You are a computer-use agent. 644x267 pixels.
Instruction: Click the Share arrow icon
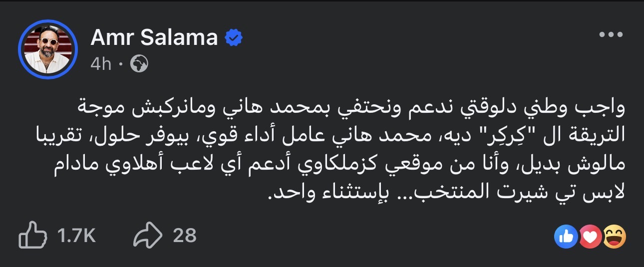(148, 236)
